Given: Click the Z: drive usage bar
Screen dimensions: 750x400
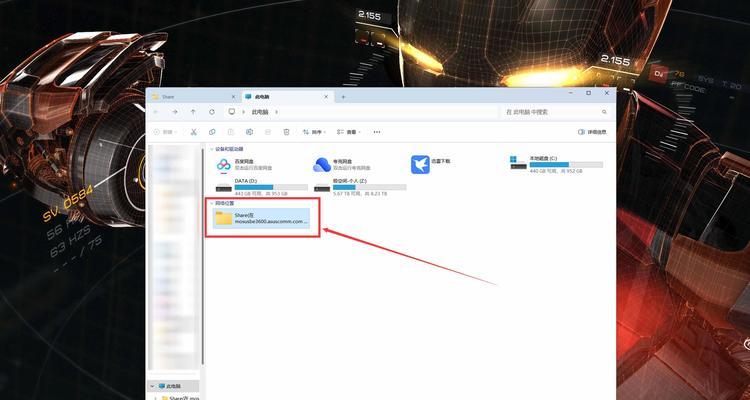Looking at the screenshot, I should point(369,187).
